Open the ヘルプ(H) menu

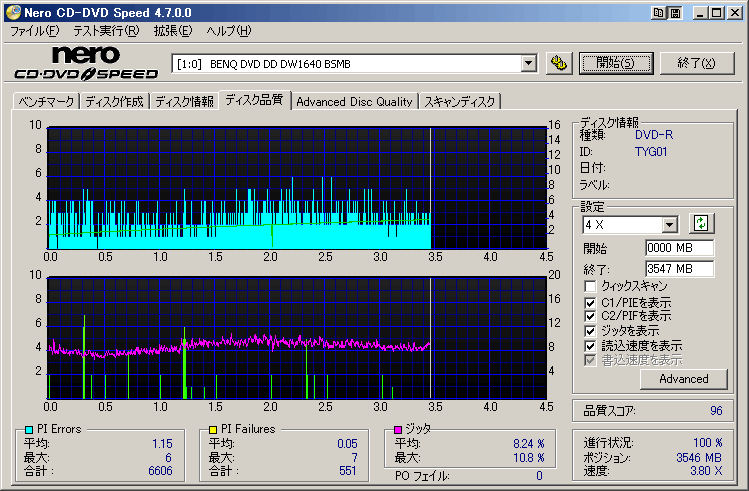coord(229,32)
